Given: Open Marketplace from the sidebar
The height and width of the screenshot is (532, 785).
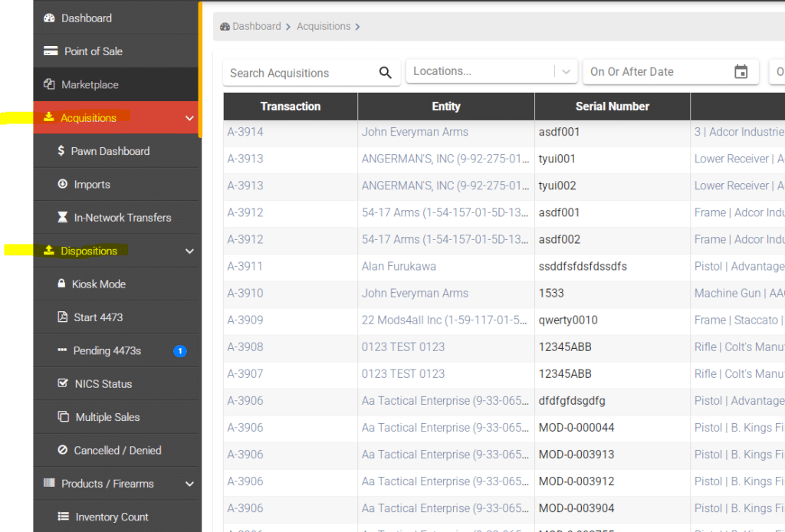Looking at the screenshot, I should [x=90, y=84].
